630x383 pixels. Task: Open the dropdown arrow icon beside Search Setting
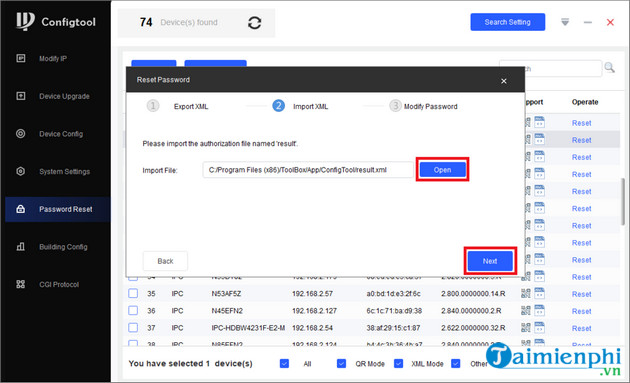click(565, 22)
